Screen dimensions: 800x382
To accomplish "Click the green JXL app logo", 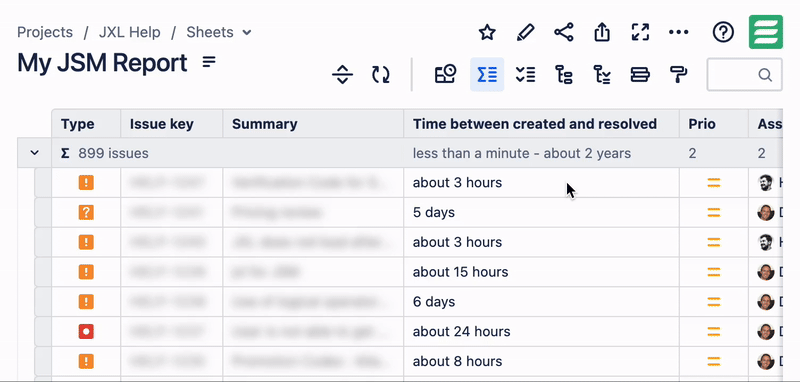I will (x=766, y=32).
